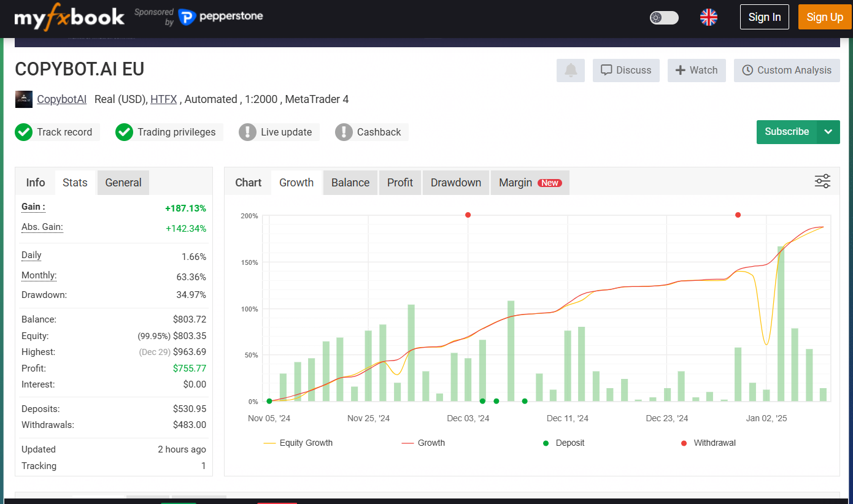Click the green Subscribe button
853x504 pixels.
787,132
